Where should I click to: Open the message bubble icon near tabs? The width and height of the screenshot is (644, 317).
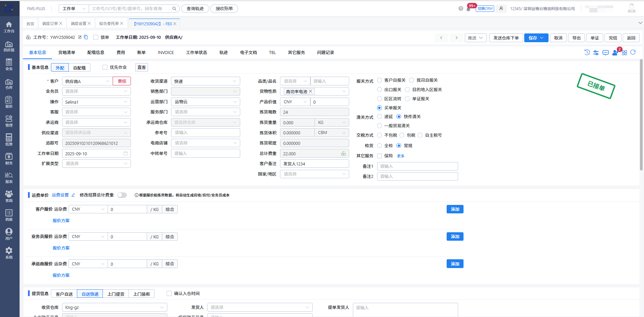tap(606, 52)
